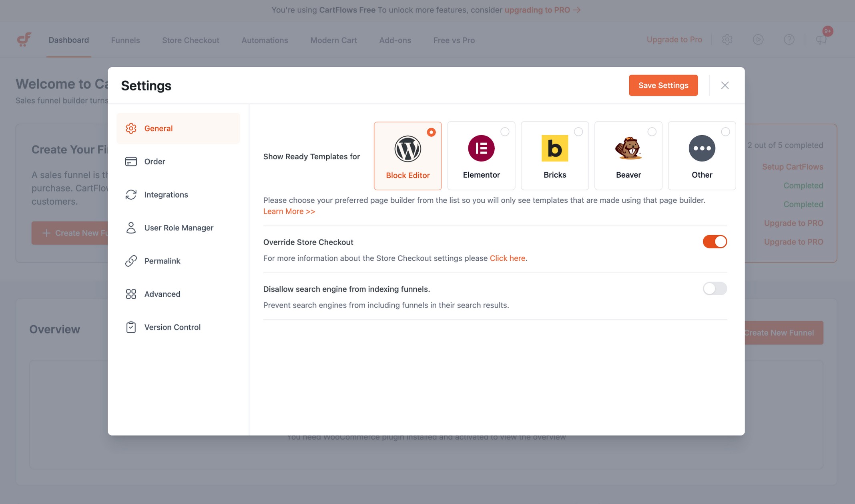Click the Elementor logo icon
The image size is (855, 504).
coord(481,148)
